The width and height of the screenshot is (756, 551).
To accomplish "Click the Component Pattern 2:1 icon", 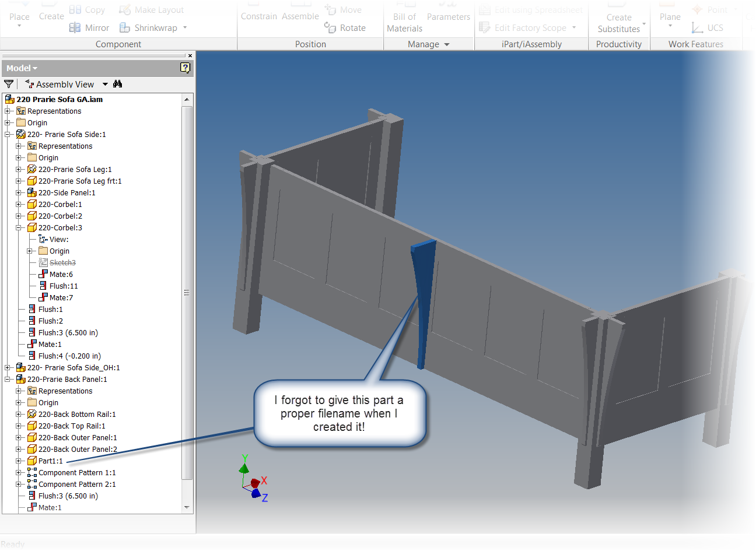I will [32, 484].
